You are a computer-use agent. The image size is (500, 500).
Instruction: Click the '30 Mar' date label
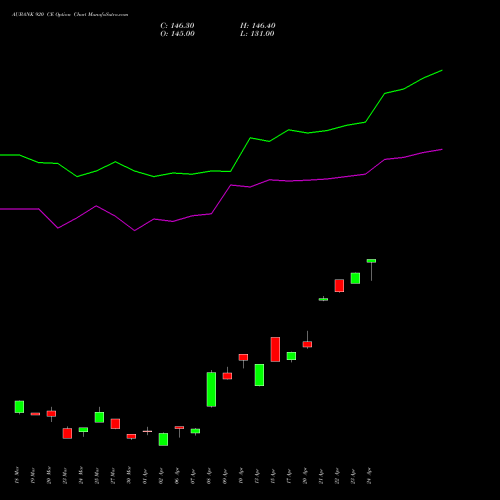click(x=129, y=475)
